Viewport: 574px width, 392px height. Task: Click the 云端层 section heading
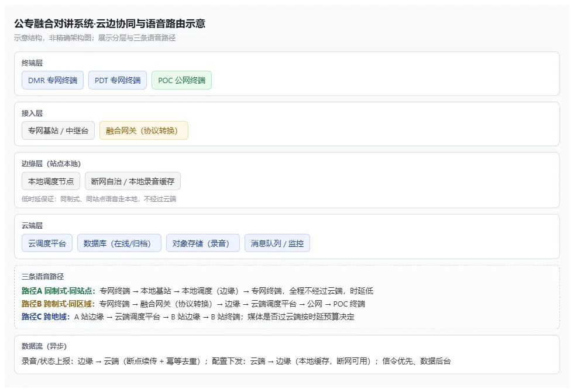pyautogui.click(x=32, y=225)
